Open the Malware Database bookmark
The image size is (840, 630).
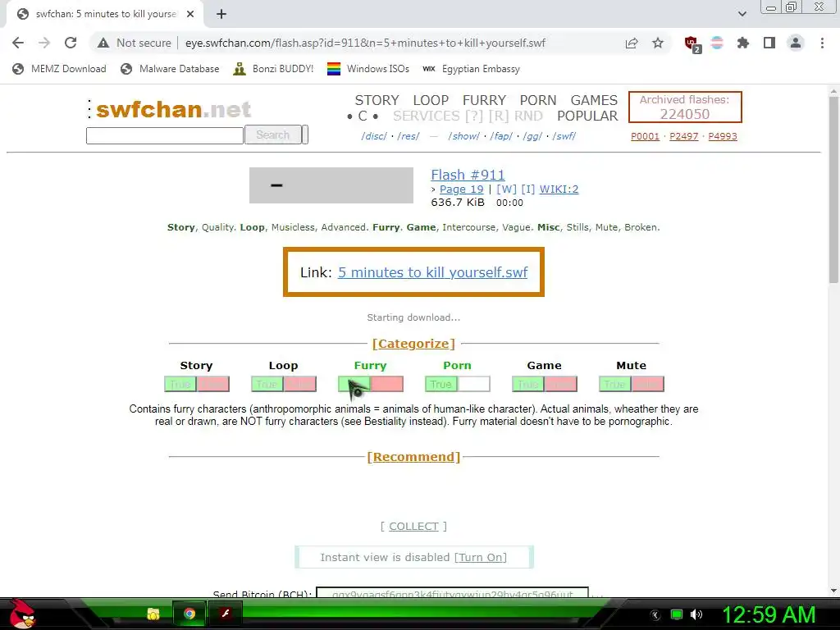[x=171, y=69]
